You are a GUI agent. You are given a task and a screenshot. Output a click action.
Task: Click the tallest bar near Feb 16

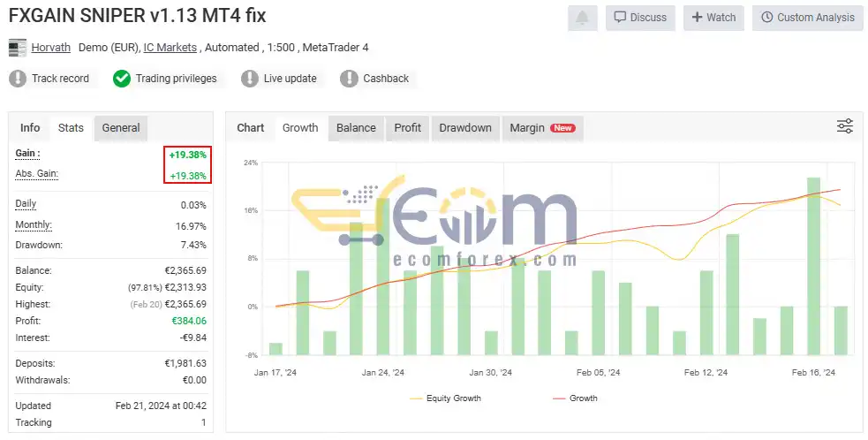pyautogui.click(x=813, y=266)
